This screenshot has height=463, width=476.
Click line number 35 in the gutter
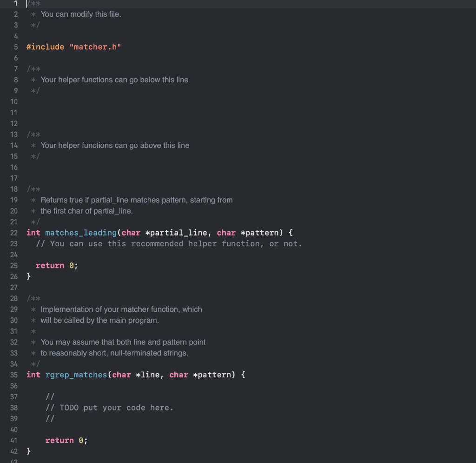click(14, 375)
